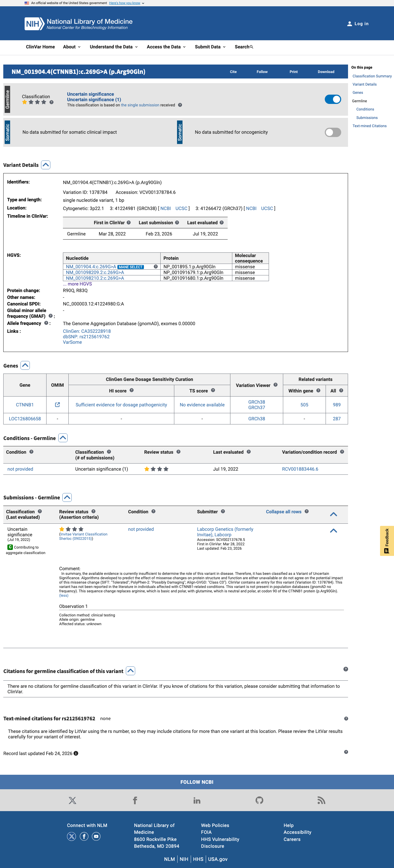Click help icon beside Variation Viewer
Image resolution: width=394 pixels, height=868 pixels.
[x=275, y=385]
